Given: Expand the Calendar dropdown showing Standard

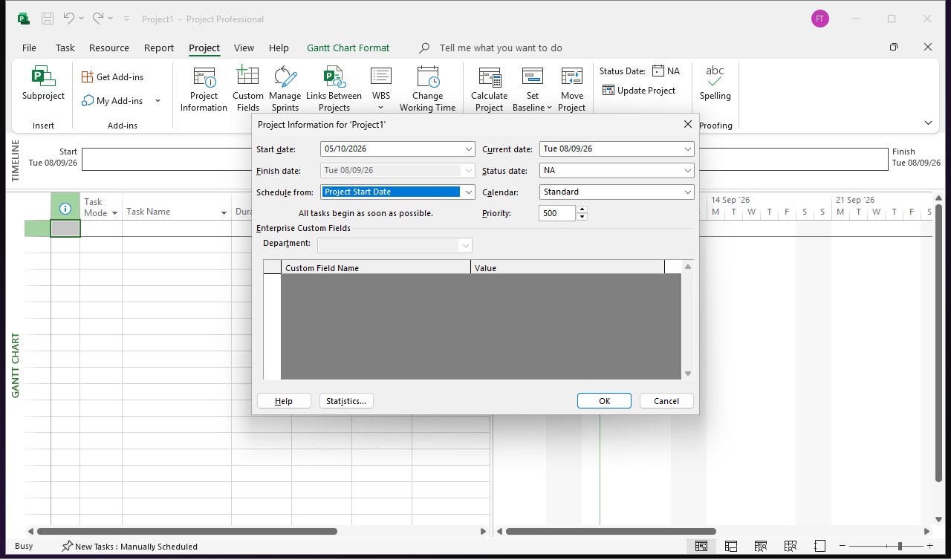Looking at the screenshot, I should [x=687, y=192].
